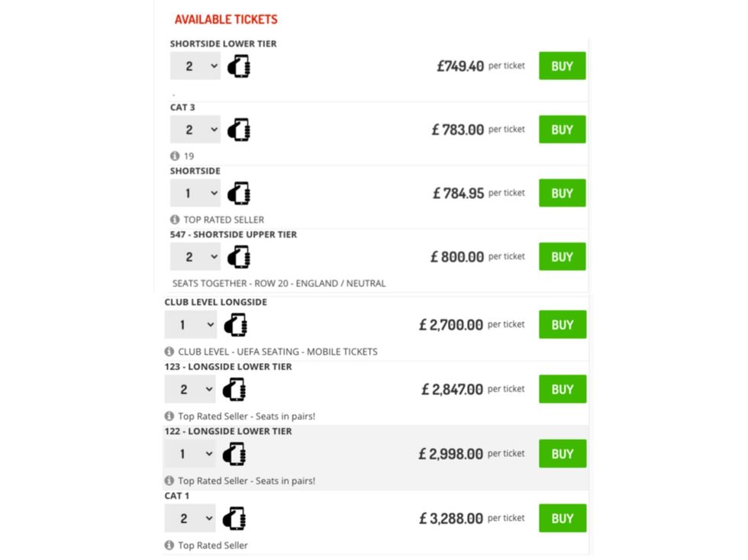This screenshot has height=560, width=748.
Task: Click the Available Tickets heading
Action: click(226, 19)
